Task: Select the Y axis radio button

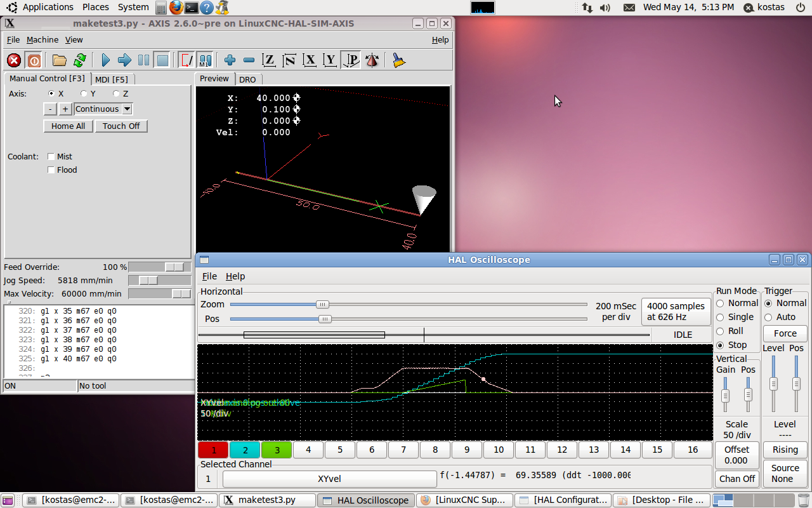Action: 84,93
